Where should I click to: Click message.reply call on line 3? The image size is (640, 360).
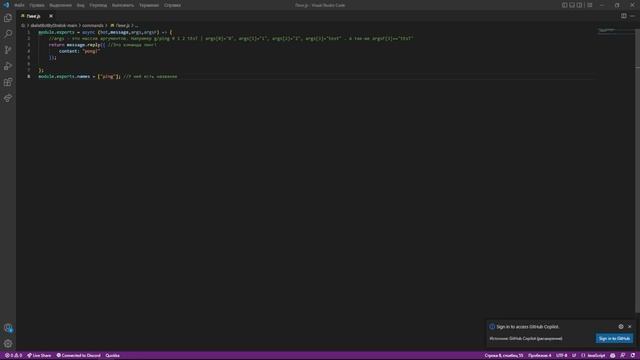coord(84,45)
